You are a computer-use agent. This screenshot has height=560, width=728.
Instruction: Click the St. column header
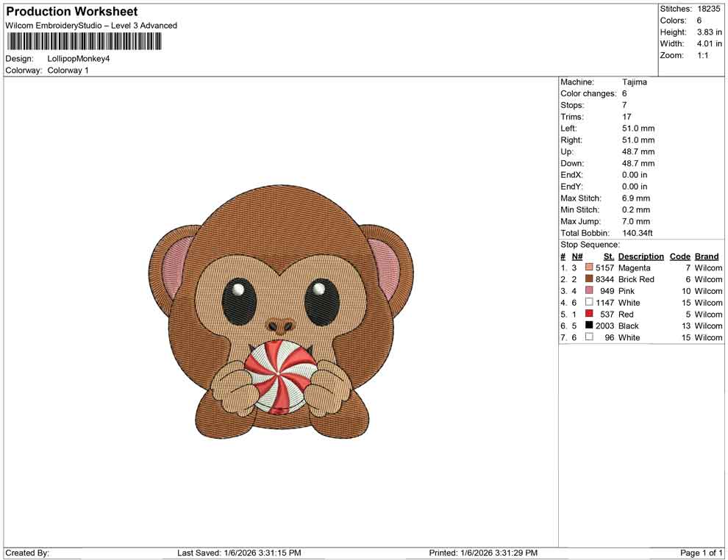608,256
